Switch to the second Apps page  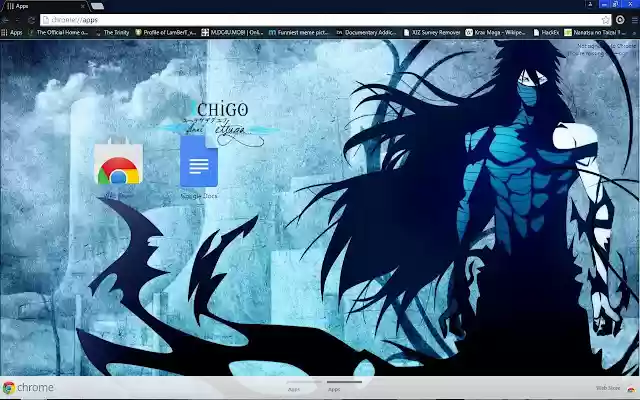[x=344, y=386]
